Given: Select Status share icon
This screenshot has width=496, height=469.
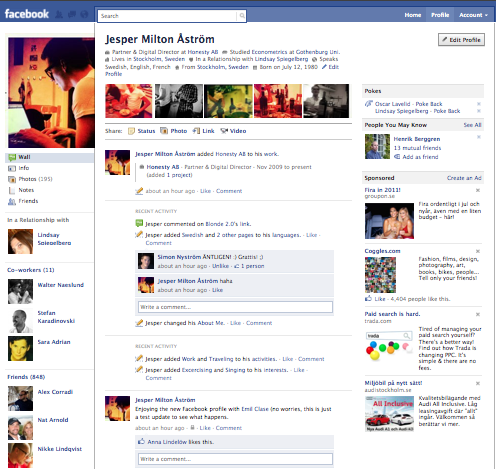Looking at the screenshot, I should pos(131,131).
